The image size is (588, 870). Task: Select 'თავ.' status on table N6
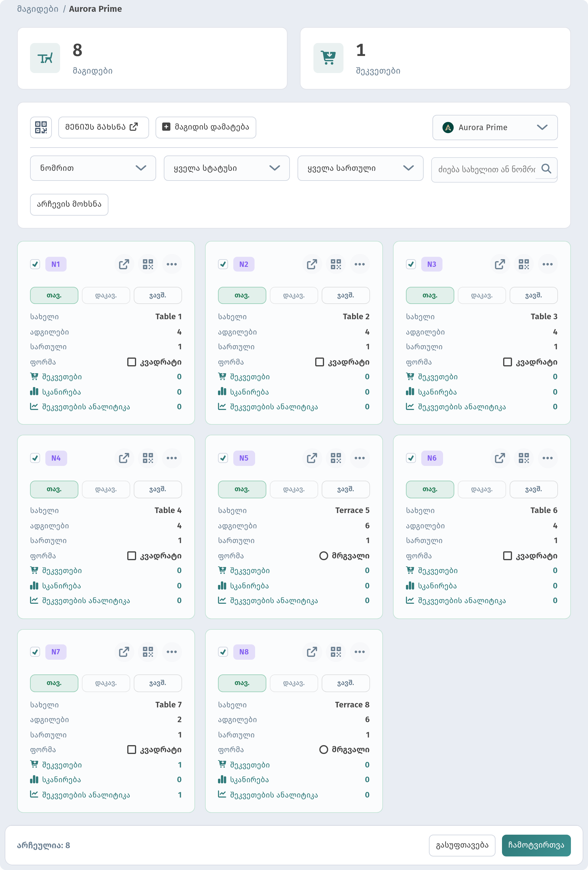coord(430,489)
